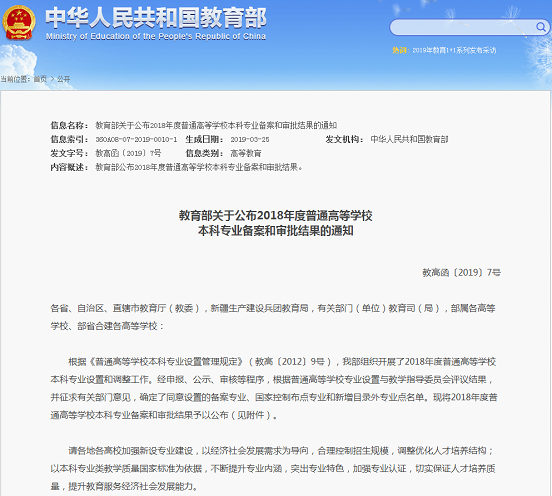Click the 信息索引 label
The width and height of the screenshot is (552, 496).
tap(69, 139)
